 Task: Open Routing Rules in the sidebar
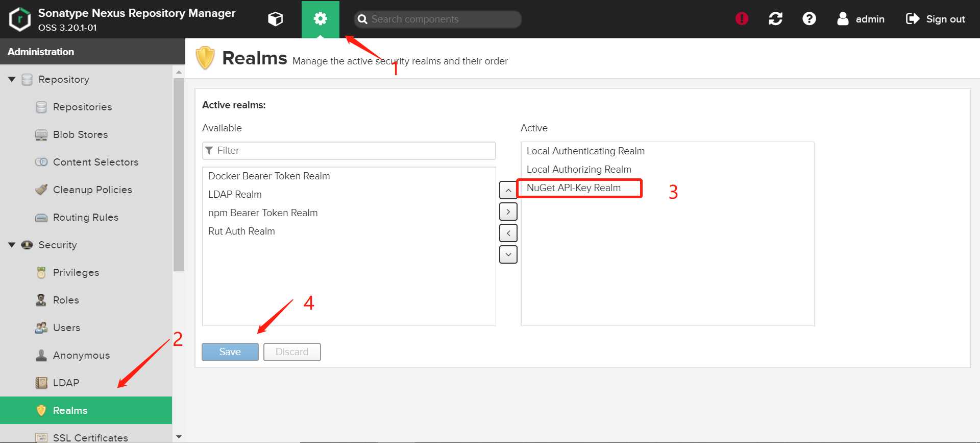pos(85,217)
